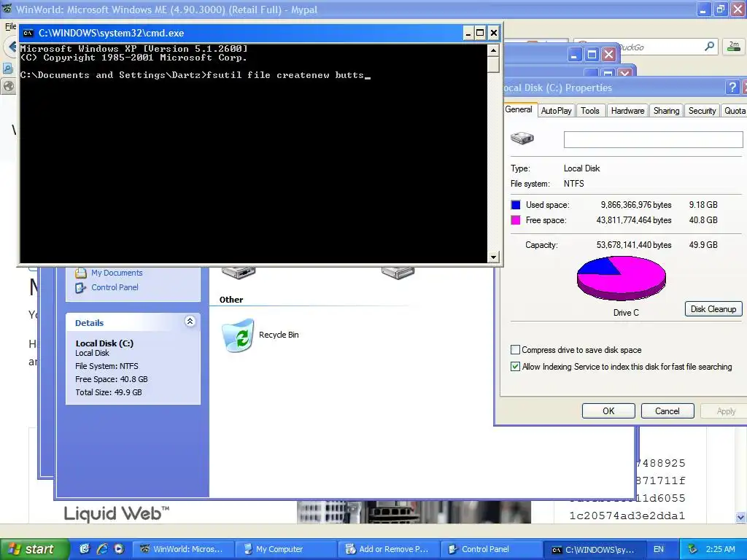
Task: Click the cmd window scroll down arrow
Action: 494,257
